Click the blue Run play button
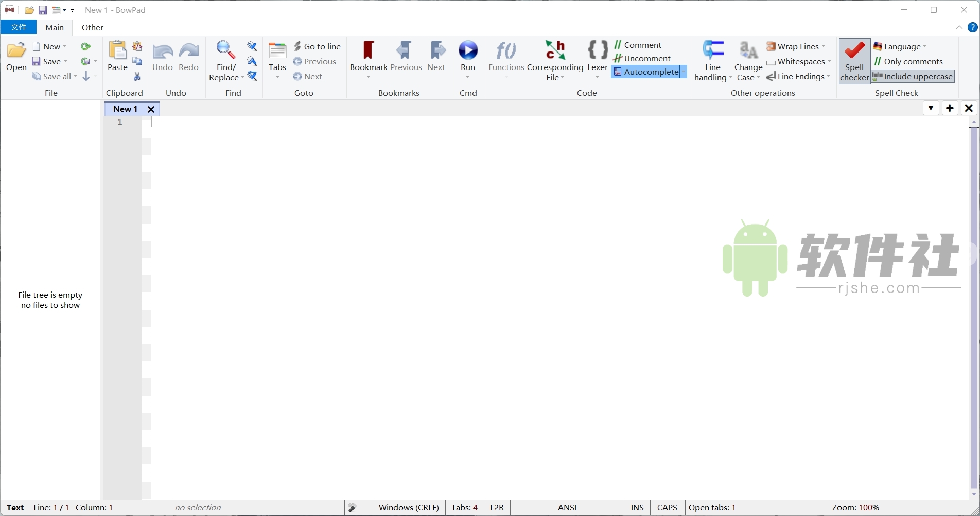 click(468, 51)
